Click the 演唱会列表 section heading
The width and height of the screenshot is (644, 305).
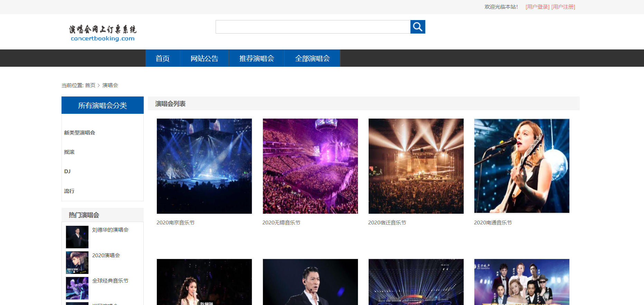click(170, 104)
